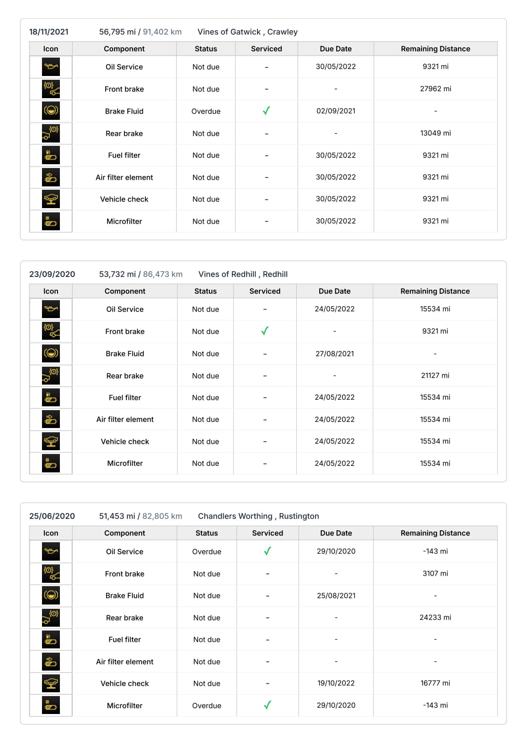Click Microfilter icon in 25/06/2020 record
The height and width of the screenshot is (756, 532).
(51, 706)
